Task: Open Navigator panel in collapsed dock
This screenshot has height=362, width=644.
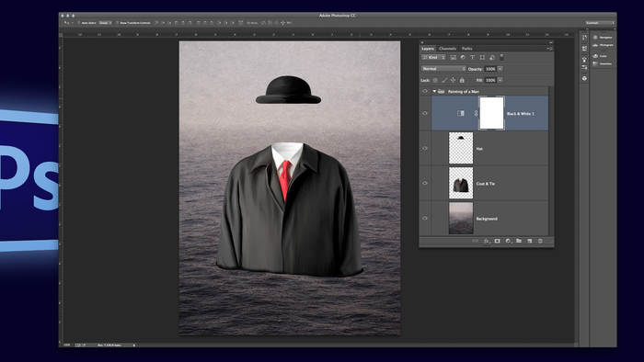Action: coord(603,38)
